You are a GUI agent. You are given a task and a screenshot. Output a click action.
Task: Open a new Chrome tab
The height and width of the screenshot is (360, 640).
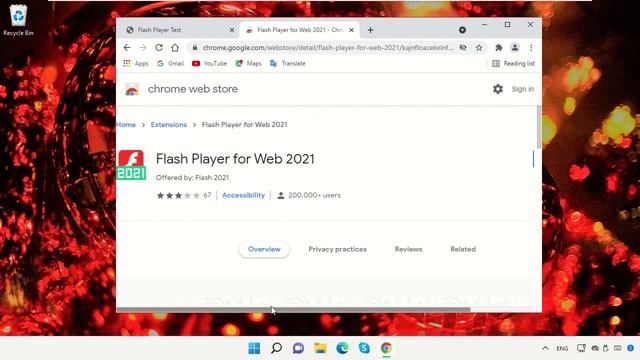point(370,30)
